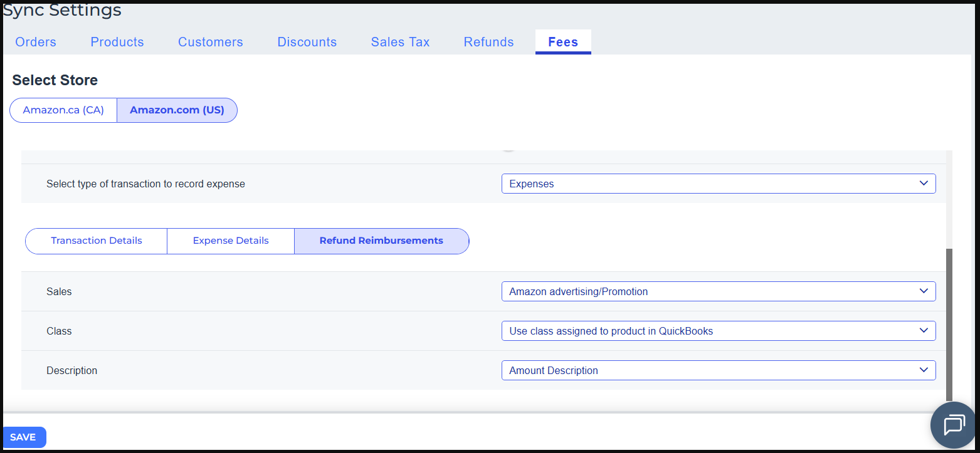980x453 pixels.
Task: Go to the Refunds tab
Action: click(x=489, y=42)
